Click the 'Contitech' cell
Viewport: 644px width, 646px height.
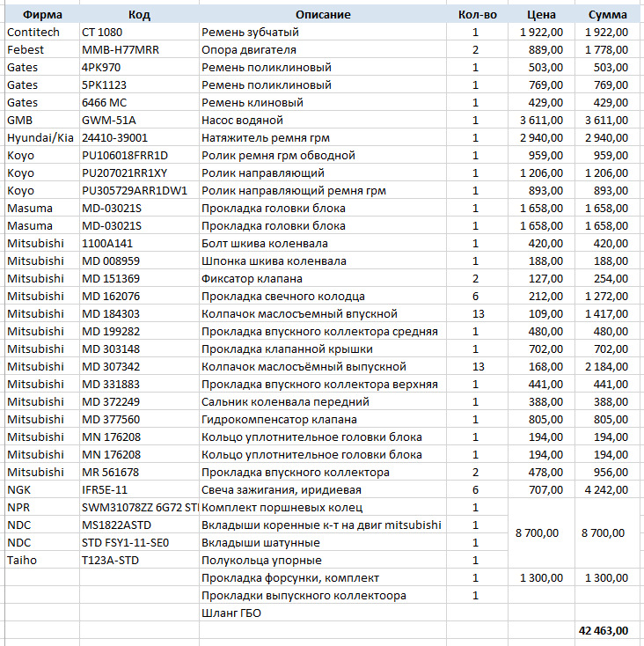point(42,32)
